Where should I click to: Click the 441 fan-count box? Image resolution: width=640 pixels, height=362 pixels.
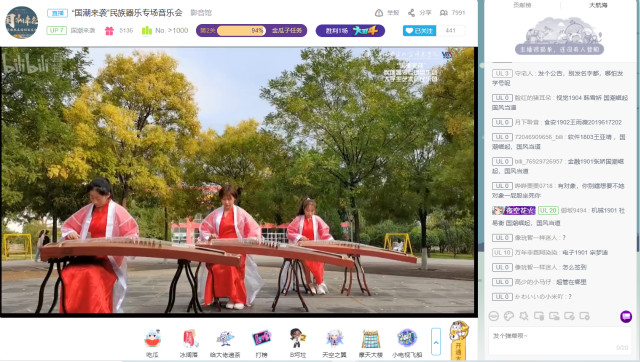point(451,31)
